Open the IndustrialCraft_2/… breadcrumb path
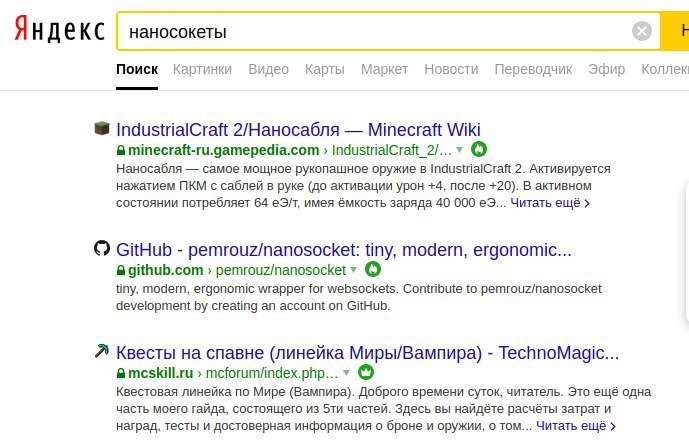Image resolution: width=689 pixels, height=446 pixels. click(x=392, y=150)
